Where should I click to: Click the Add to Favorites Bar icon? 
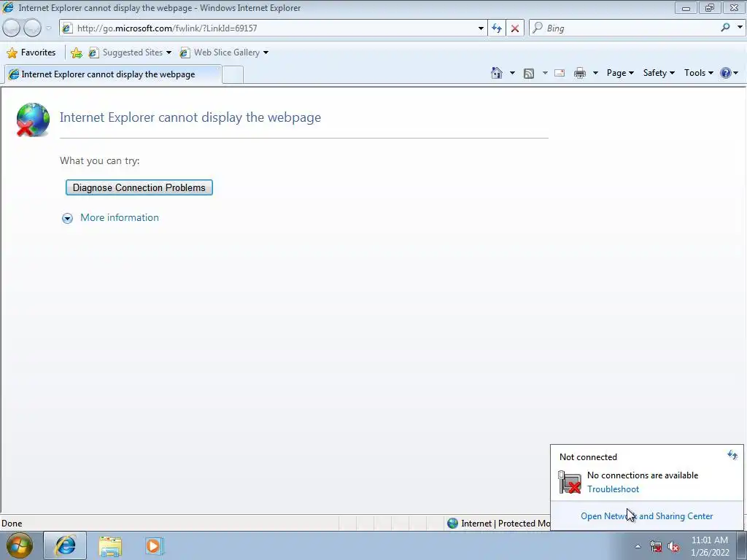tap(76, 52)
